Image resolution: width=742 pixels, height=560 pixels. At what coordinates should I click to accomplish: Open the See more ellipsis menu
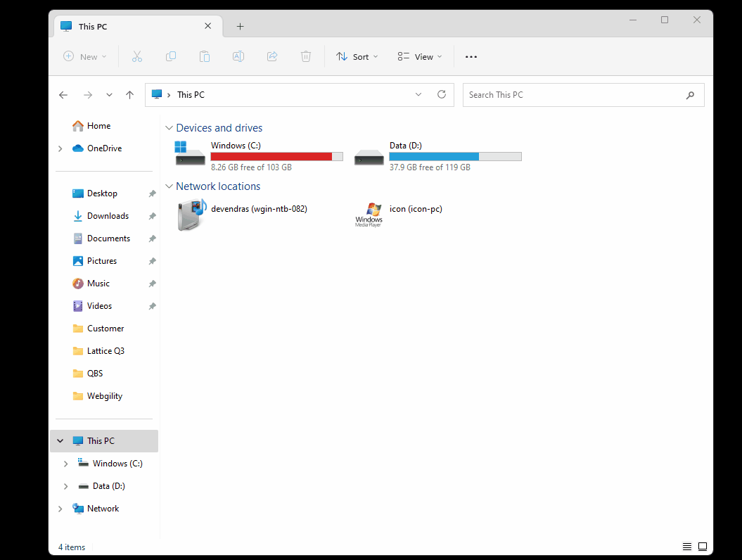[471, 57]
